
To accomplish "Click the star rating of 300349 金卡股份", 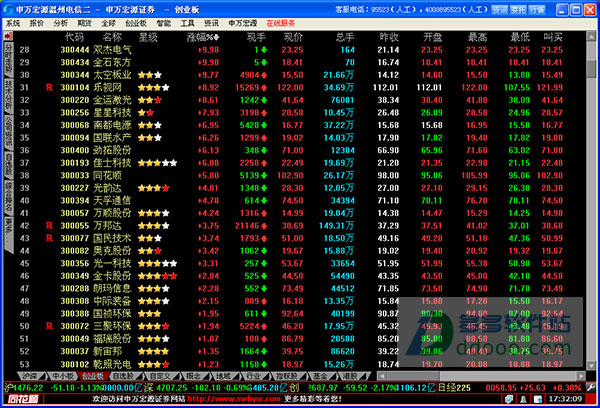I will coord(157,276).
